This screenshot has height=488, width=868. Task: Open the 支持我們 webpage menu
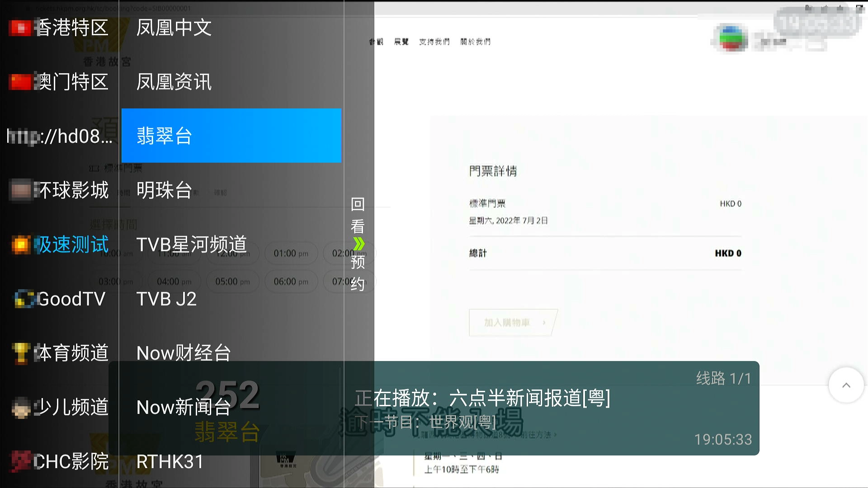434,42
